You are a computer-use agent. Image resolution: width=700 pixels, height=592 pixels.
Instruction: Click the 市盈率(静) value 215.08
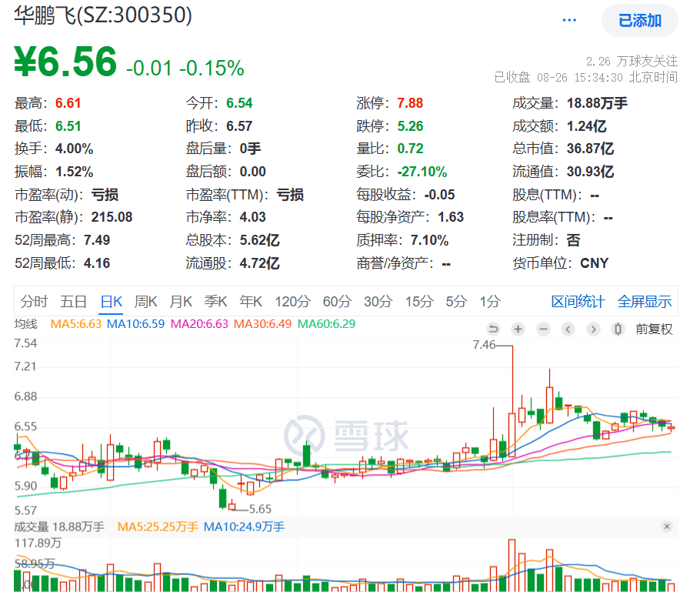pyautogui.click(x=112, y=217)
